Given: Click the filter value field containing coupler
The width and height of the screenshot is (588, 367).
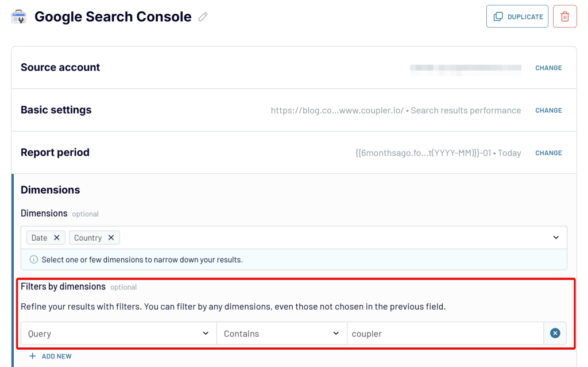Looking at the screenshot, I should point(445,333).
